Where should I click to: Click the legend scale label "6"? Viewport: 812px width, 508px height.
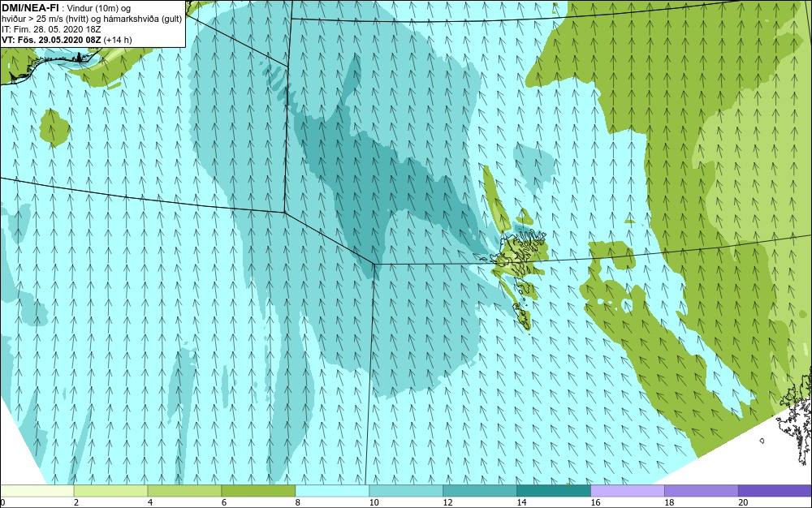[224, 502]
